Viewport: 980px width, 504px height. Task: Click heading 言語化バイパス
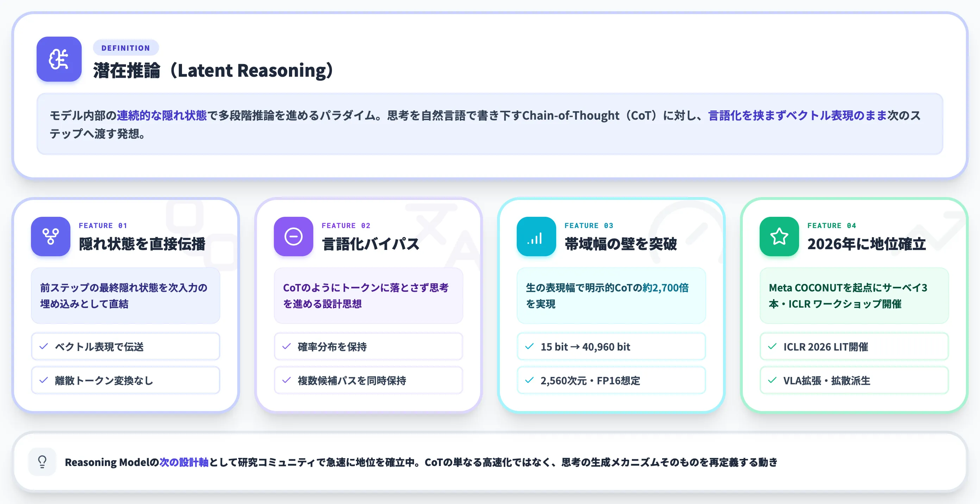pyautogui.click(x=371, y=244)
